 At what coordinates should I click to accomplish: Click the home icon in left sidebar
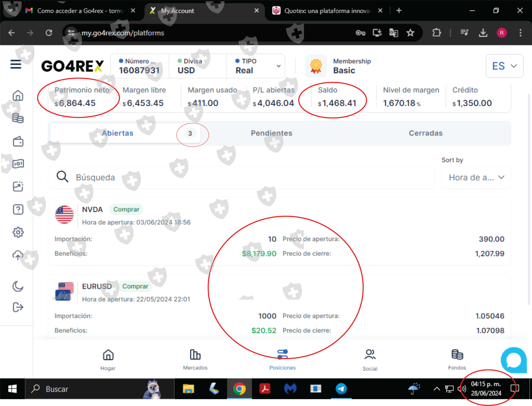pos(18,95)
